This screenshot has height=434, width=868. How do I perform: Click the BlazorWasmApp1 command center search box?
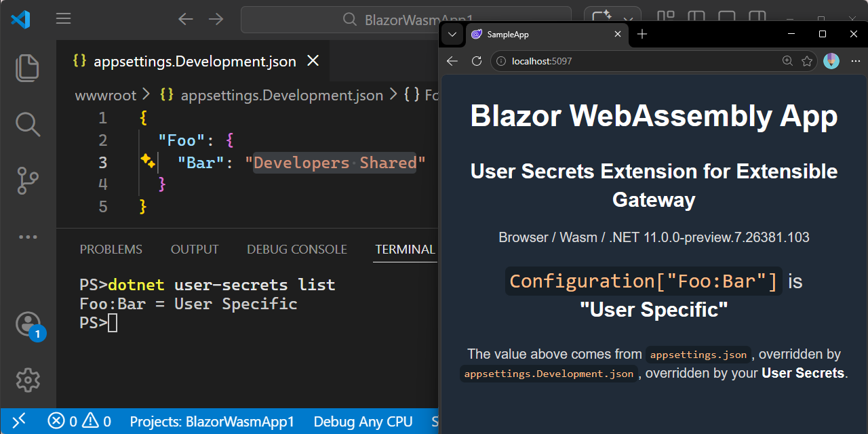tap(407, 20)
